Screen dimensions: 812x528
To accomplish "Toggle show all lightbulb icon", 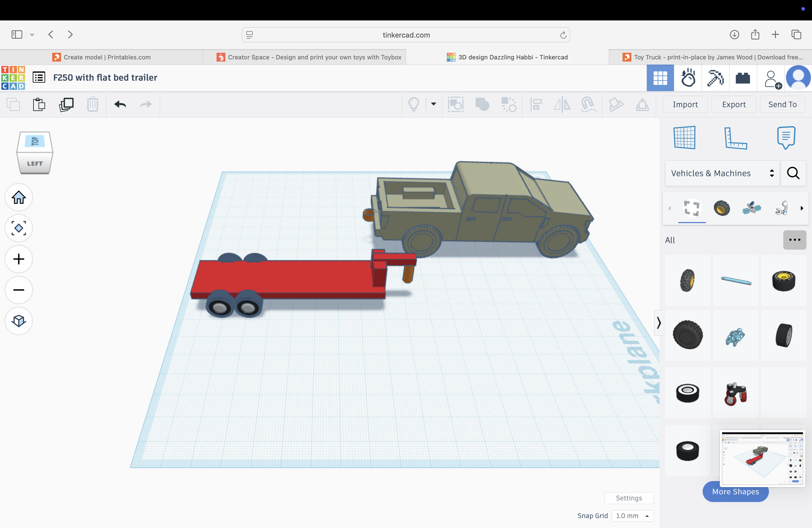I will pyautogui.click(x=413, y=104).
